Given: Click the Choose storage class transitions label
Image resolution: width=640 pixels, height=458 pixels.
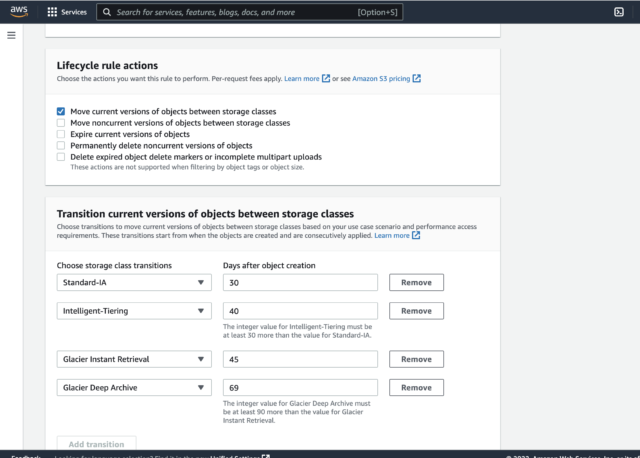Looking at the screenshot, I should [114, 265].
